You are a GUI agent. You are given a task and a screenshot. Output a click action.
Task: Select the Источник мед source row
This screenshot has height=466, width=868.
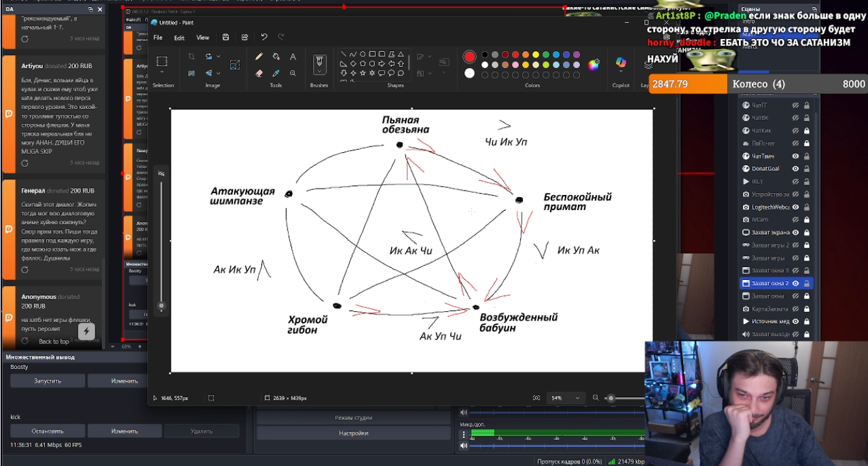(776, 321)
